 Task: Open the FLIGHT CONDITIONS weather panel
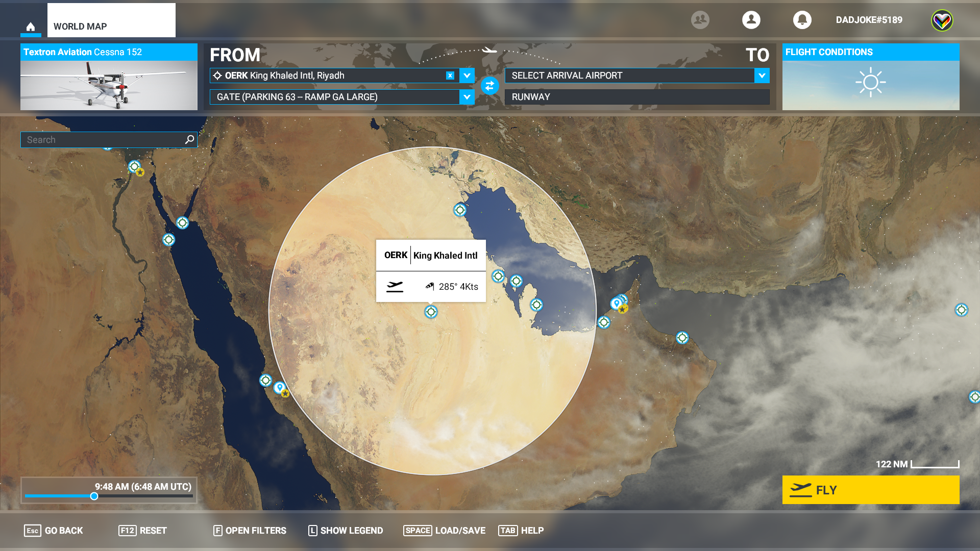[871, 77]
